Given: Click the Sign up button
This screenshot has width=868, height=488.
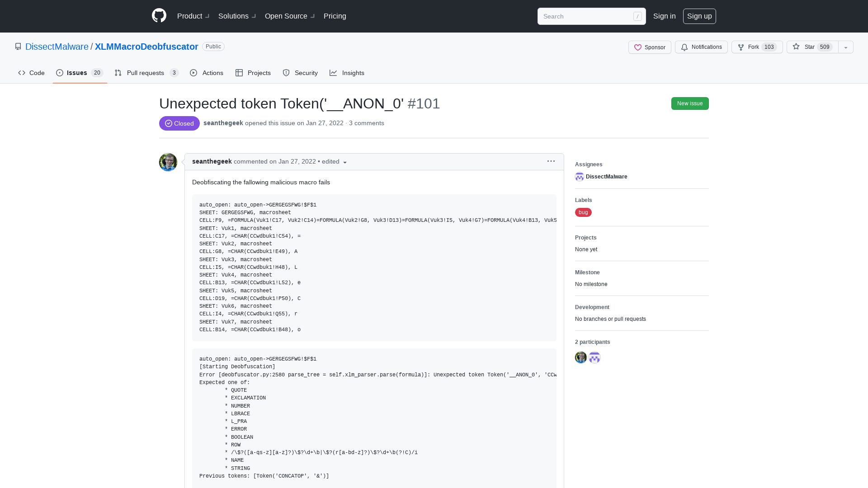Looking at the screenshot, I should [x=699, y=16].
